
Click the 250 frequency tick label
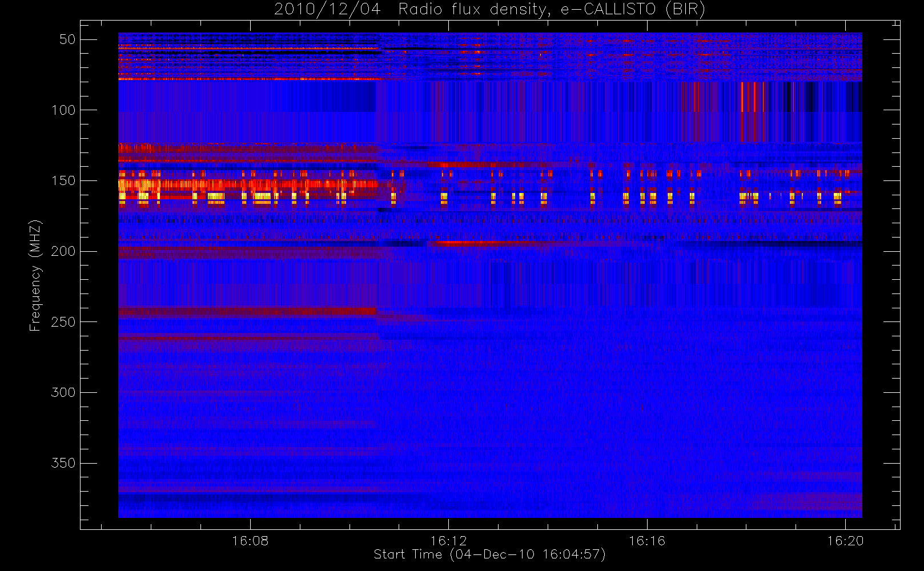click(x=63, y=322)
